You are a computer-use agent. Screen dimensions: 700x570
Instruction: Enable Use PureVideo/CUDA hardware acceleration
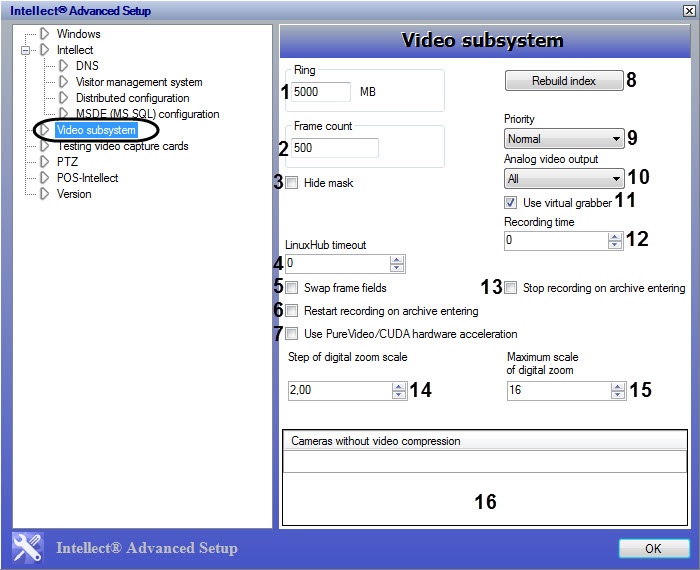pos(292,333)
